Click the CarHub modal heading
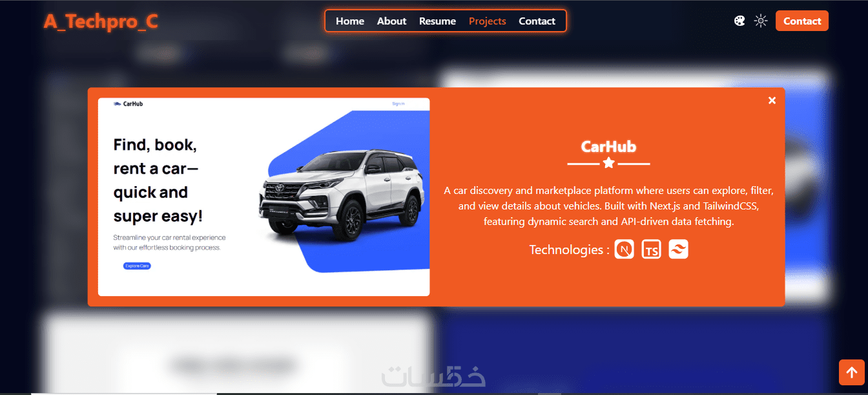868x395 pixels. coord(608,147)
